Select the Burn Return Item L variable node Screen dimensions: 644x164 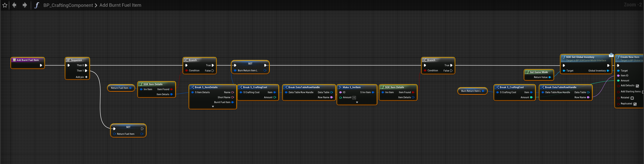(471, 91)
